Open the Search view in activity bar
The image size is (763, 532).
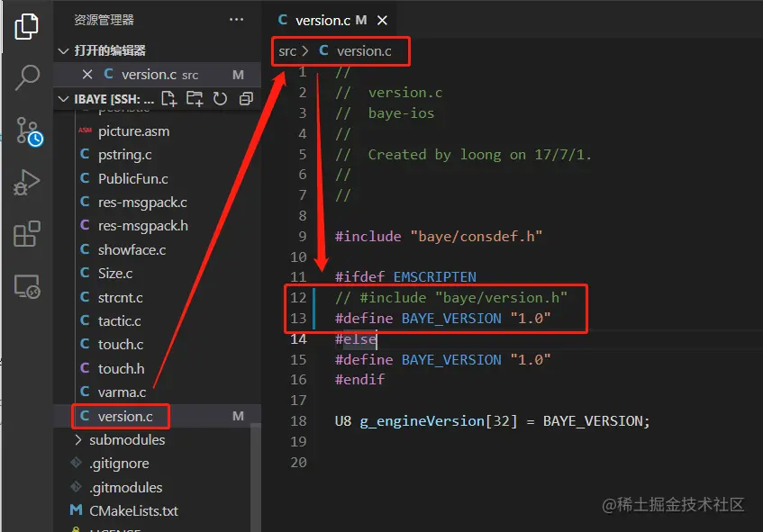pyautogui.click(x=27, y=77)
